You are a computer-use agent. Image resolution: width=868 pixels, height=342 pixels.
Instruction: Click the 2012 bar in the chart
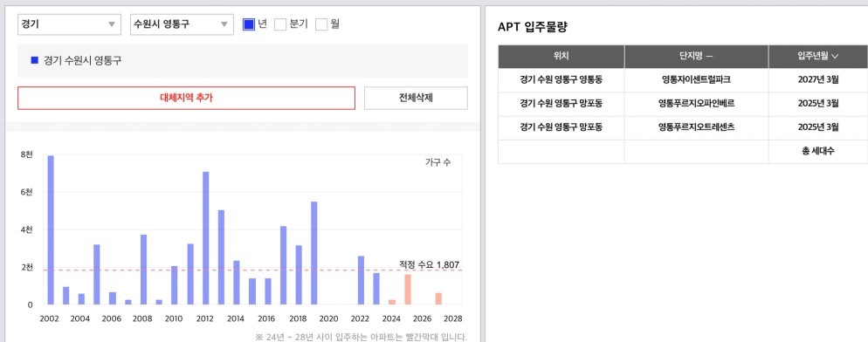[x=205, y=238]
